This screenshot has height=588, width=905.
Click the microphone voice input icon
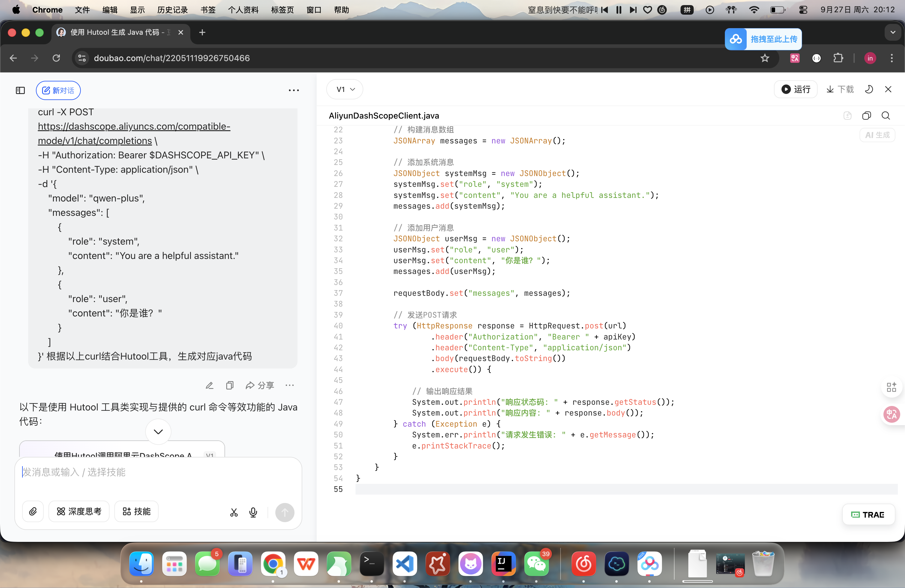tap(253, 512)
